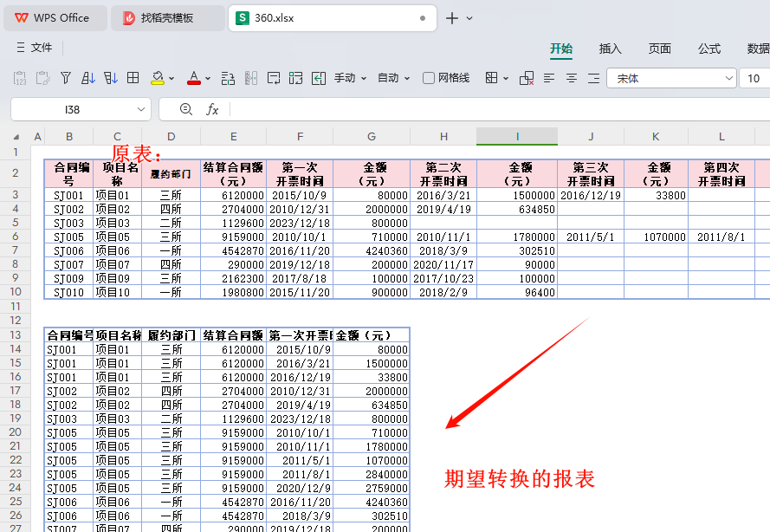Click the greyed split column icon
Image resolution: width=770 pixels, height=532 pixels.
(251, 78)
